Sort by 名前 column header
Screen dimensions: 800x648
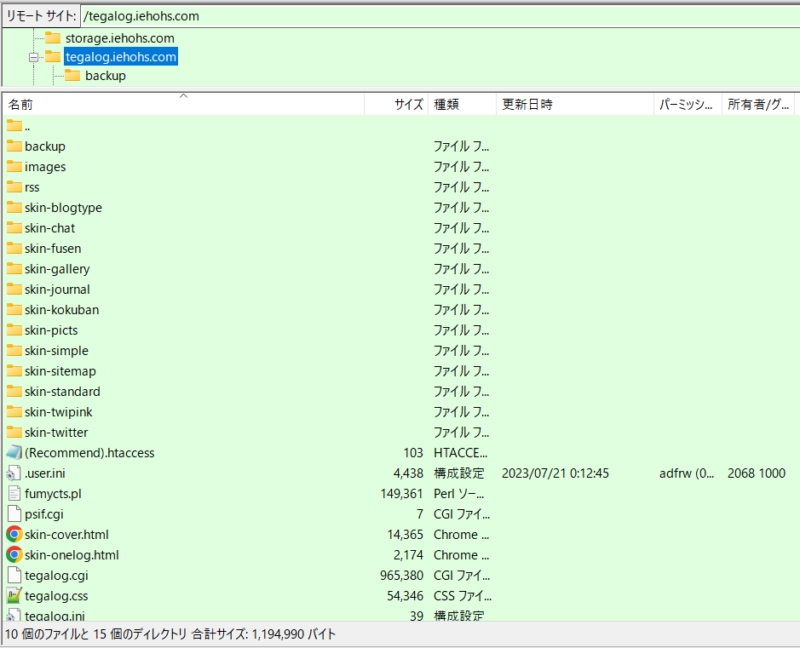[x=184, y=104]
